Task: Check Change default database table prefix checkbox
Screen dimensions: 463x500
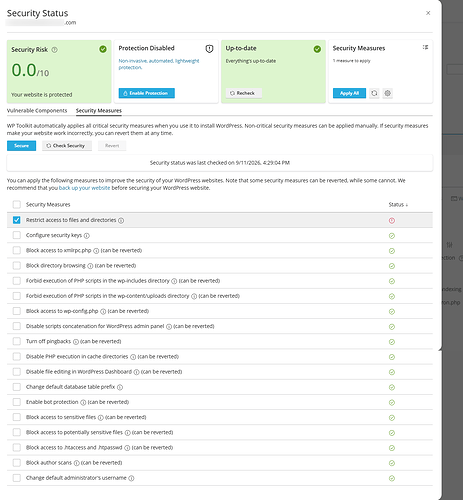Action: [x=17, y=387]
